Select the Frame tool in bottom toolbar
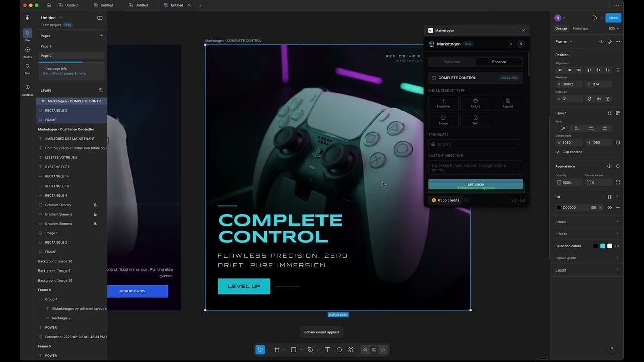This screenshot has width=644, height=362. (277, 350)
